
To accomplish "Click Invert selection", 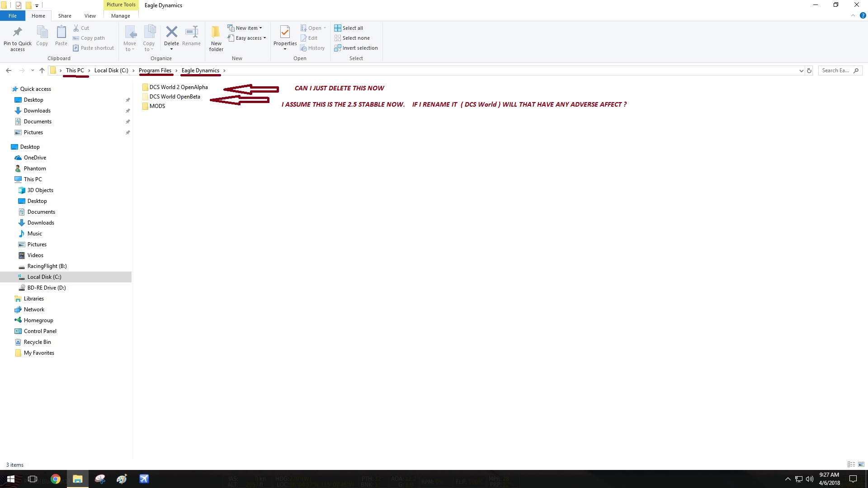I will (x=356, y=48).
